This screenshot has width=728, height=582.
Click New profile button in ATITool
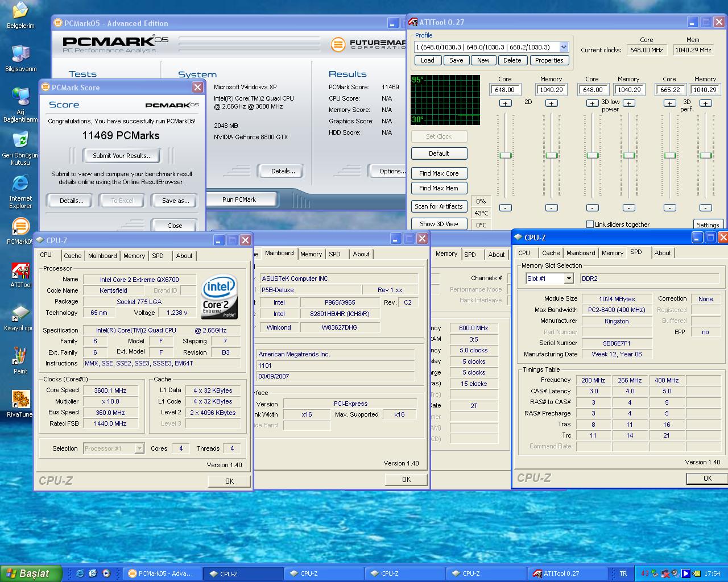click(x=483, y=60)
